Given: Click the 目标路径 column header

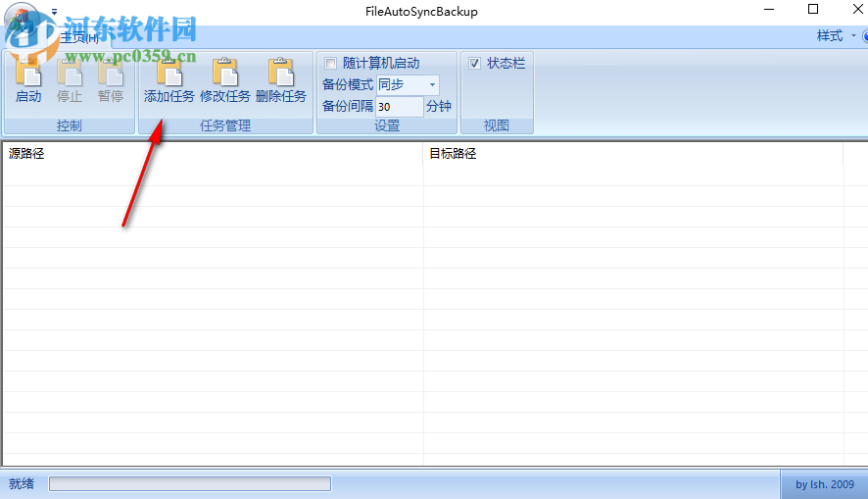Looking at the screenshot, I should (633, 153).
